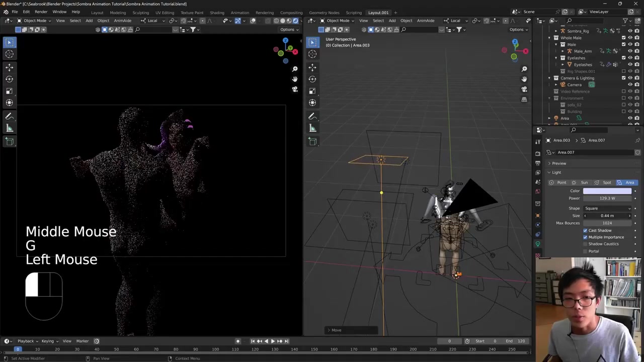
Task: Select the Cursor tool in right viewport
Action: tap(312, 54)
